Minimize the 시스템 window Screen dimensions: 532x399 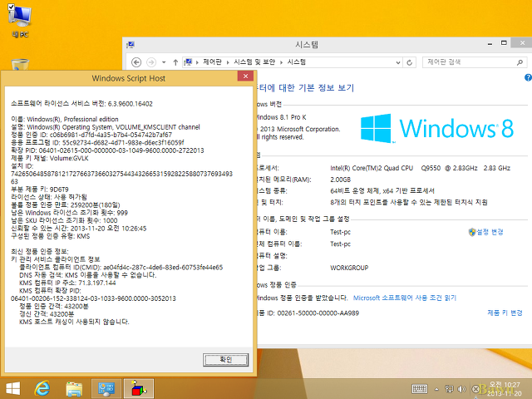click(x=490, y=44)
